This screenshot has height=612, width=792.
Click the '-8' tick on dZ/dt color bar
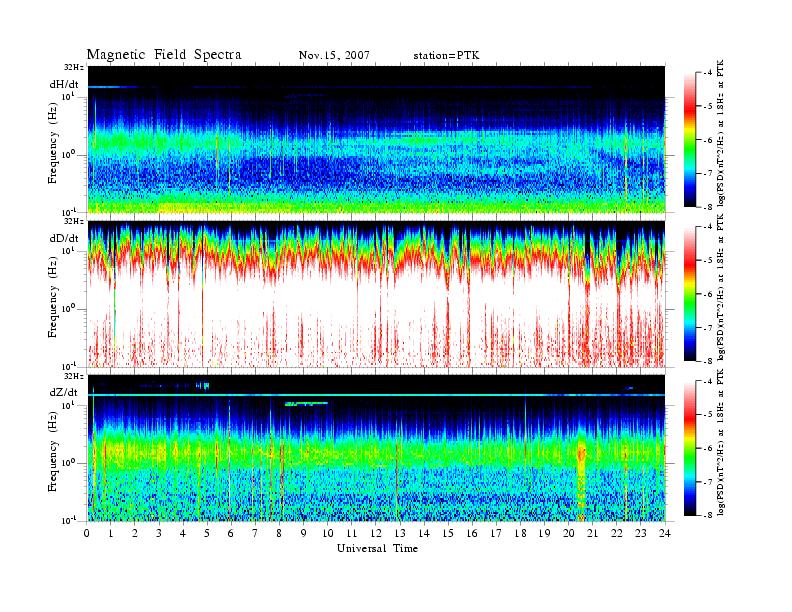706,515
